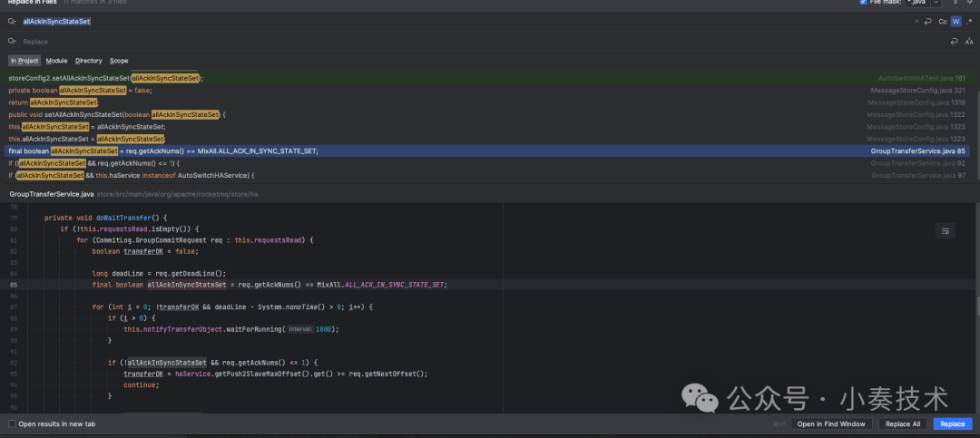The height and width of the screenshot is (438, 980).
Task: Toggle whole words W option
Action: (x=955, y=21)
